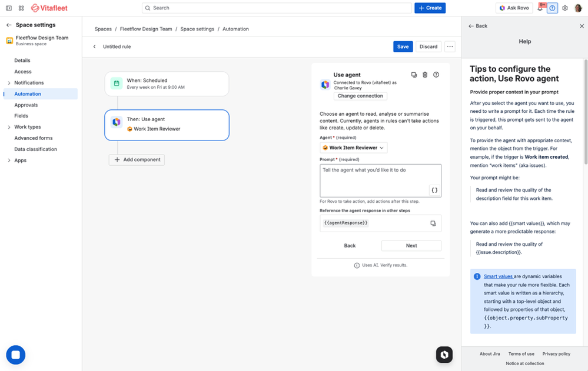The height and width of the screenshot is (371, 588).
Task: Click the Help panel scrollbar
Action: (586, 112)
